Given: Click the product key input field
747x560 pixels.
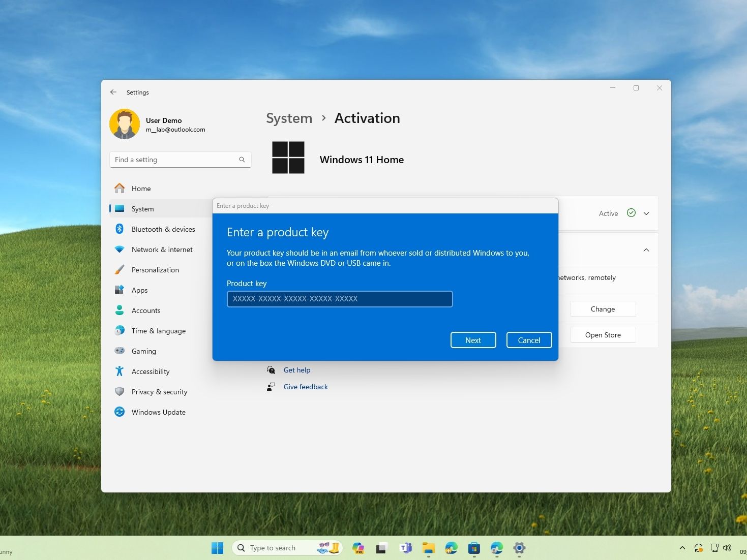Looking at the screenshot, I should pos(339,299).
